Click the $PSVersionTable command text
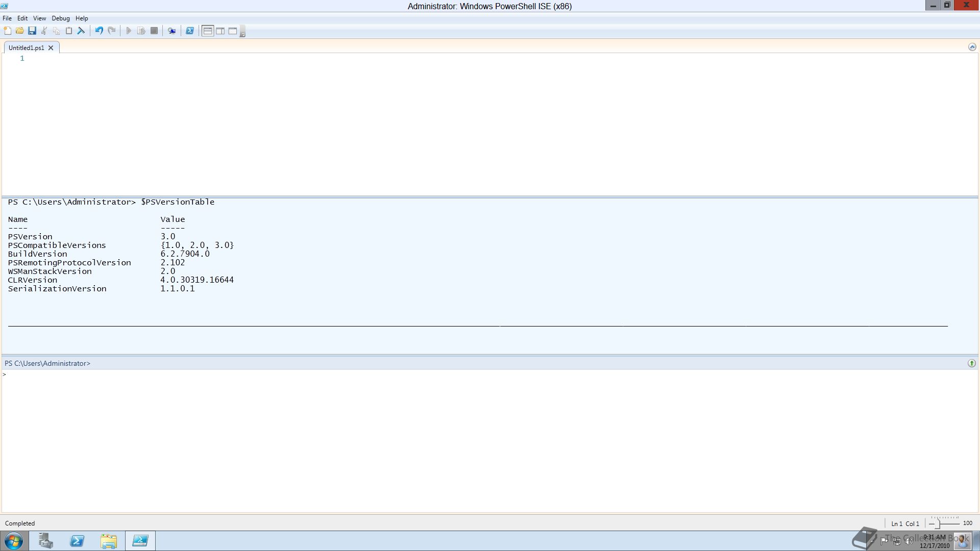 178,202
